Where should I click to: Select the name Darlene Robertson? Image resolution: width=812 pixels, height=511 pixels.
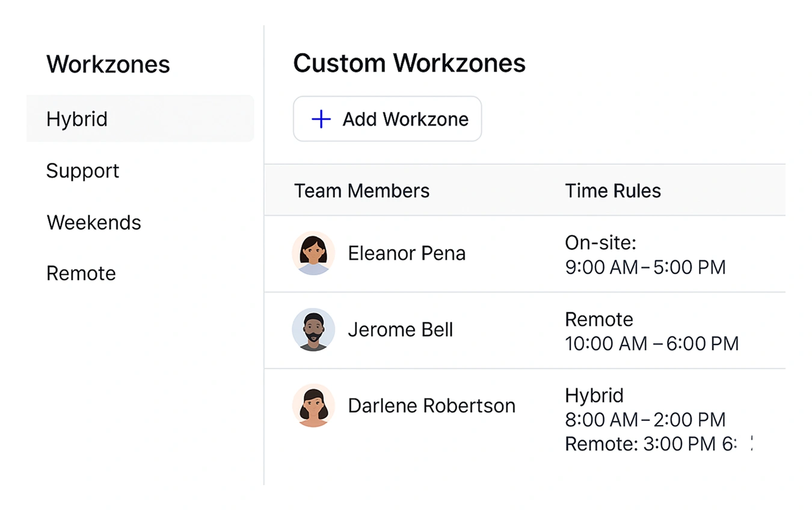coord(432,406)
